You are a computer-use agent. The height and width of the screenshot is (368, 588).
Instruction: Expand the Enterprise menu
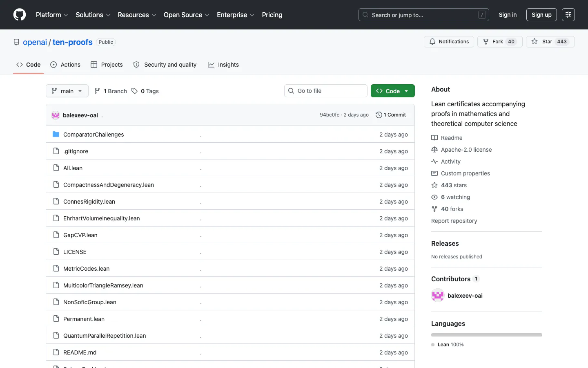point(236,15)
